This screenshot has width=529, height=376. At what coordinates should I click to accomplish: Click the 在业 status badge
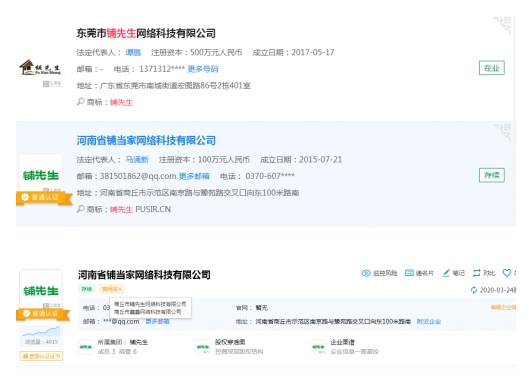coord(492,68)
